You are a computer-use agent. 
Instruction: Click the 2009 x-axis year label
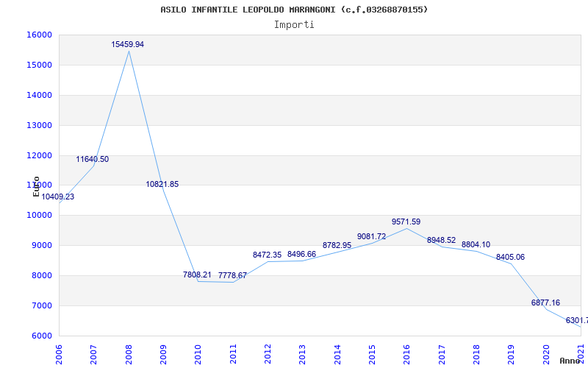click(x=163, y=355)
